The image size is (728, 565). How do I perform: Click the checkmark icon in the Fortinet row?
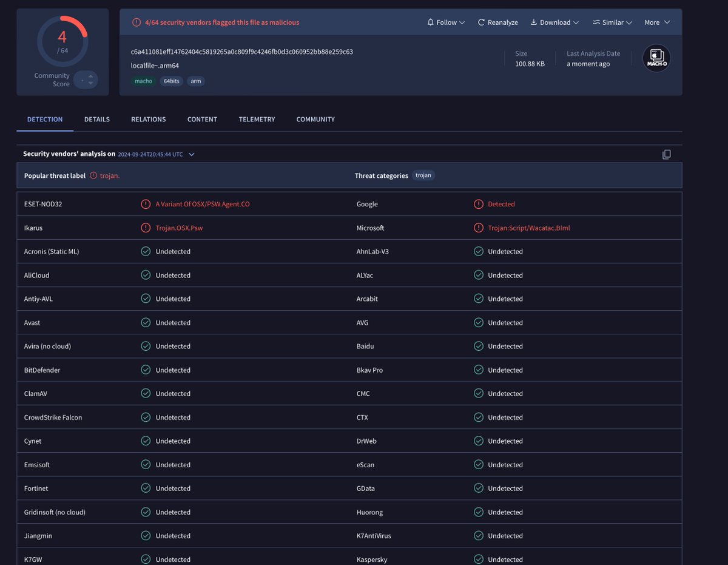146,488
